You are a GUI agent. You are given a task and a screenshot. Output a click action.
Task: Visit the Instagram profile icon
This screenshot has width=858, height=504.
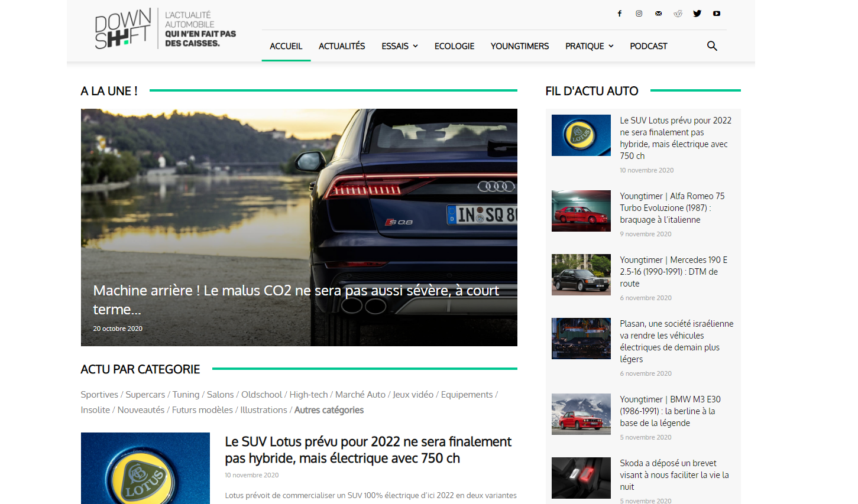(639, 14)
